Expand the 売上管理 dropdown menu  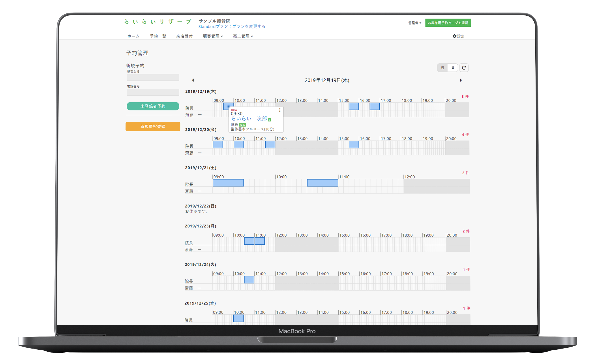[x=243, y=36]
